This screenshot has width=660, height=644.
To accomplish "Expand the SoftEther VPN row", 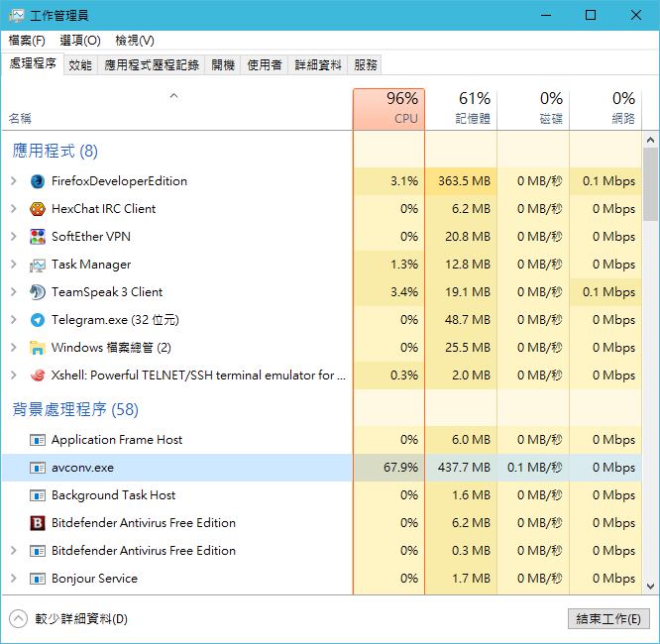I will (x=14, y=237).
